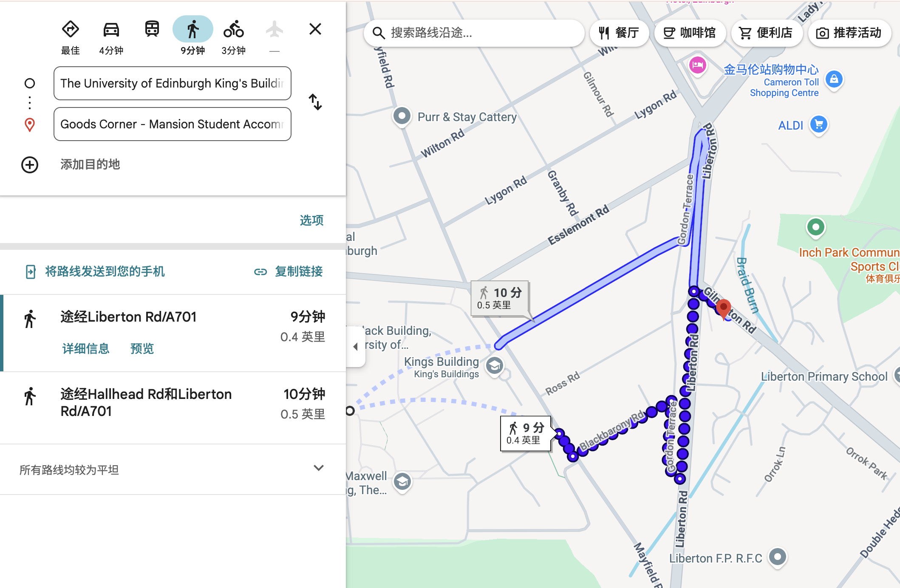Open route options 选项
Viewport: 900px width, 588px height.
tap(311, 220)
